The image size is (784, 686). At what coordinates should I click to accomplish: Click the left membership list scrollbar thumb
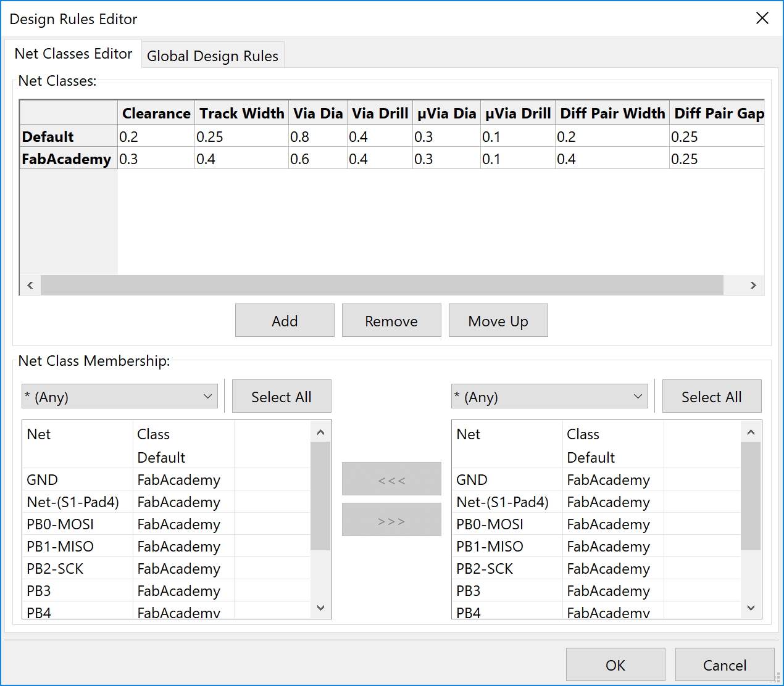[x=320, y=496]
